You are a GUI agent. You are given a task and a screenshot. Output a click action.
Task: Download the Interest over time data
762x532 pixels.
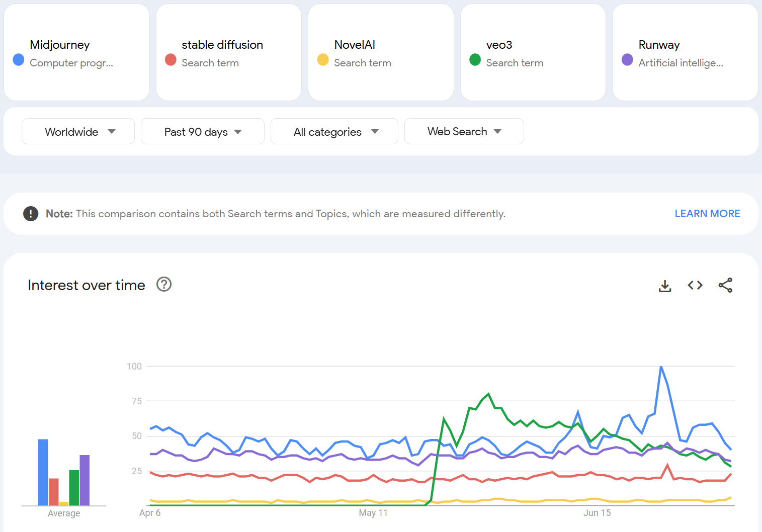(x=665, y=286)
